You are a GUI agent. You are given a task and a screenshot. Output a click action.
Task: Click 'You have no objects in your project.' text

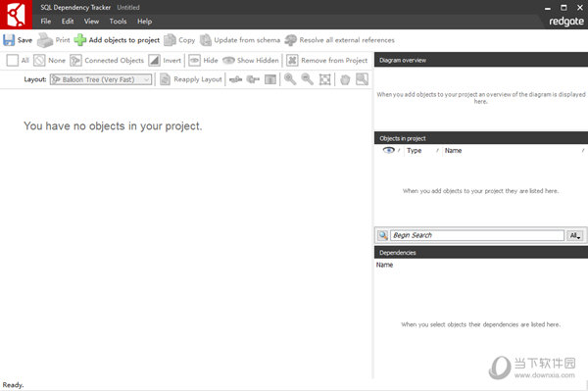[113, 126]
